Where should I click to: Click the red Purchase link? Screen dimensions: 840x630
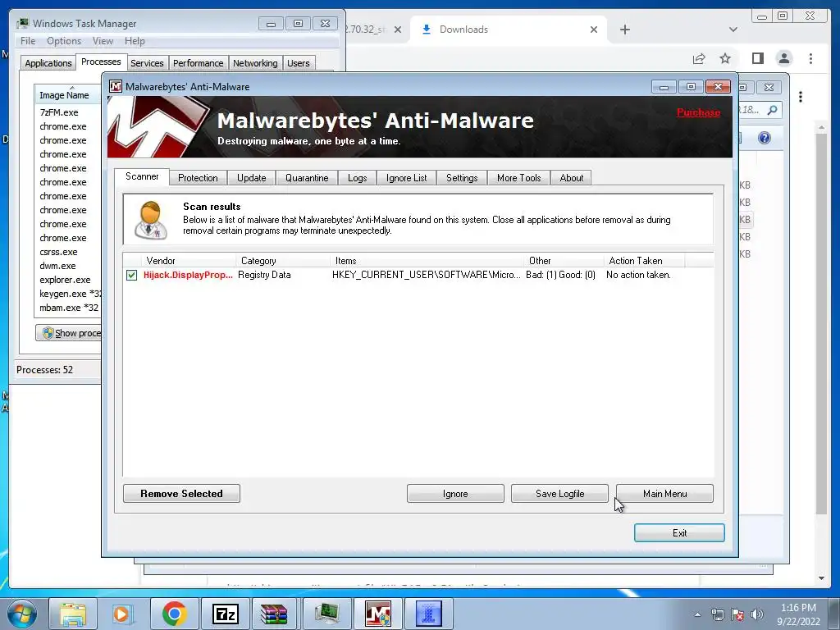[x=699, y=112]
